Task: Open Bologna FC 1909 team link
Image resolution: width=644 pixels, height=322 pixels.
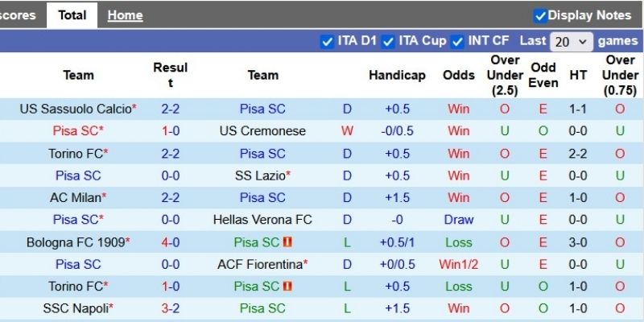Action: click(x=75, y=242)
